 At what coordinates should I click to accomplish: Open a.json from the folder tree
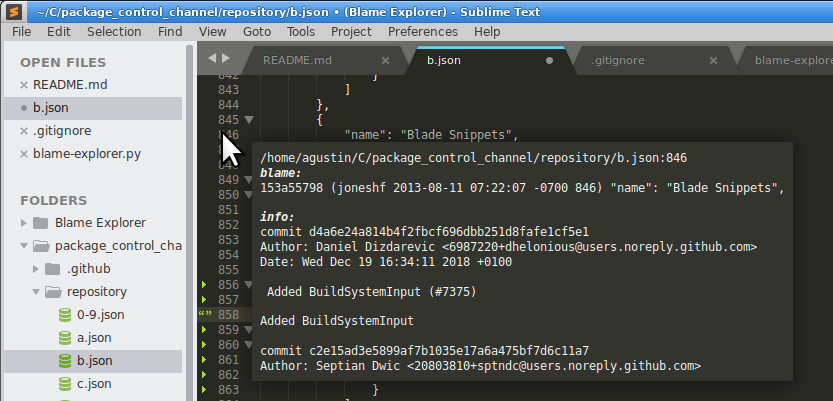[x=95, y=338]
